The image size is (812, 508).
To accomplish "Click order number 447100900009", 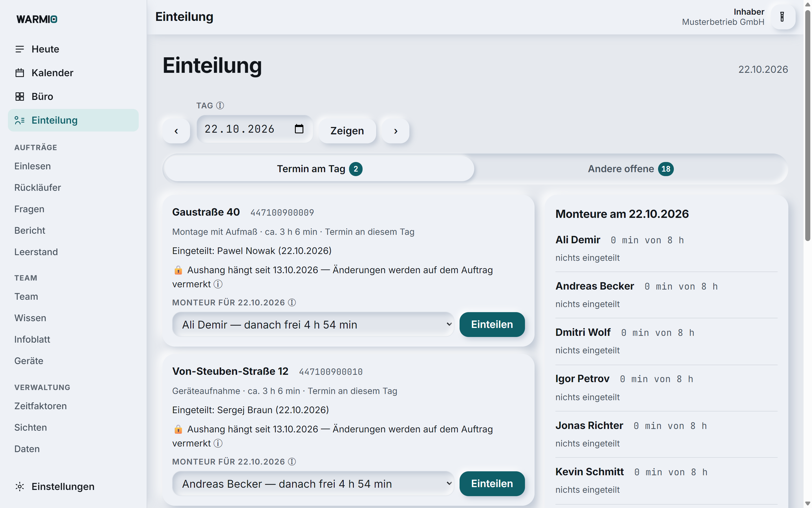I will [282, 213].
